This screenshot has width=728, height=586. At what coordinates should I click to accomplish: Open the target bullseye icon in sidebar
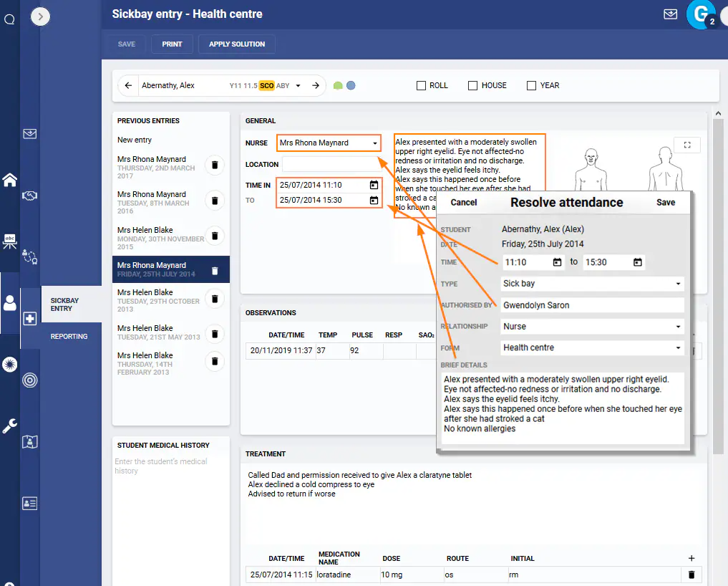[30, 380]
